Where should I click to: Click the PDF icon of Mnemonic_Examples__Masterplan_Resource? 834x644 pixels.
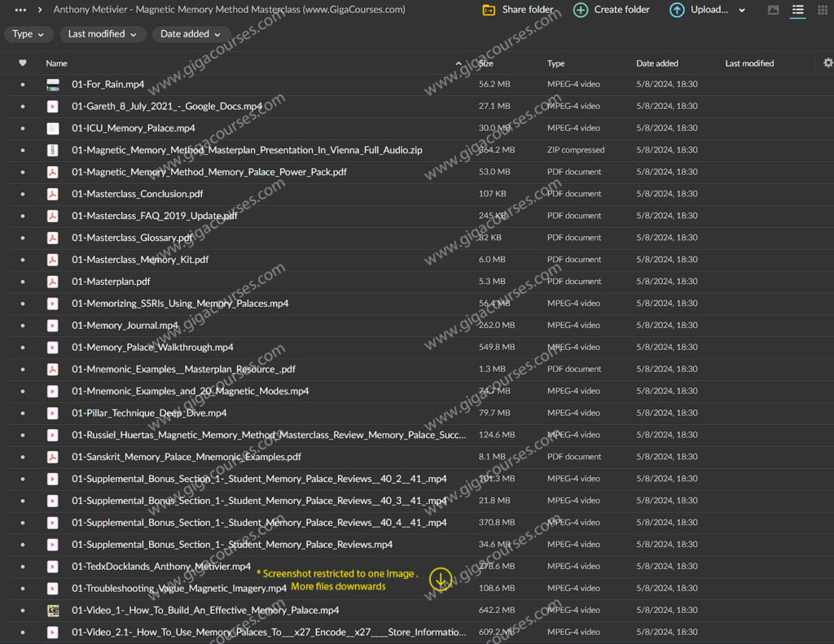click(53, 369)
